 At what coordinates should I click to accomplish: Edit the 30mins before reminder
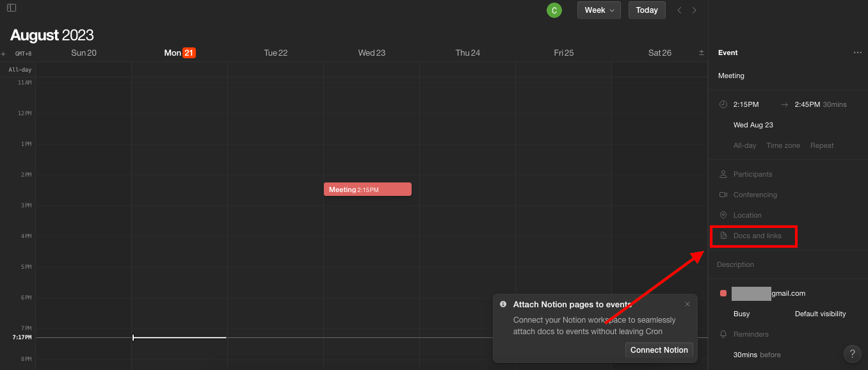(x=757, y=355)
